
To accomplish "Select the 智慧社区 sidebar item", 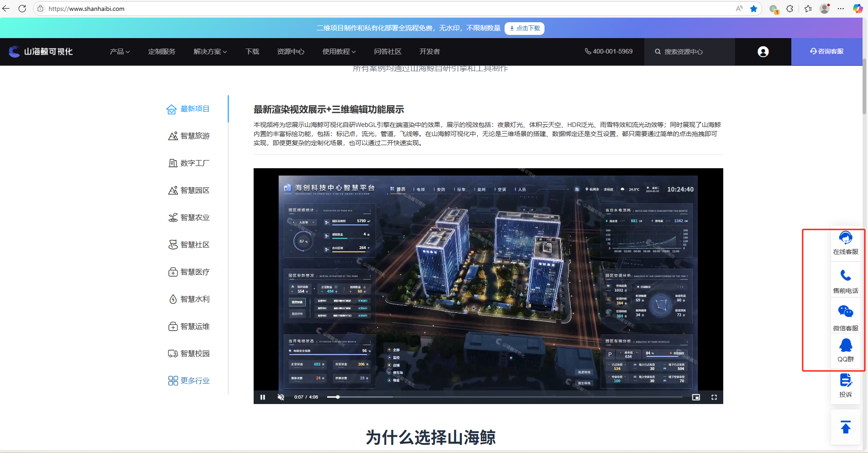I will click(188, 245).
